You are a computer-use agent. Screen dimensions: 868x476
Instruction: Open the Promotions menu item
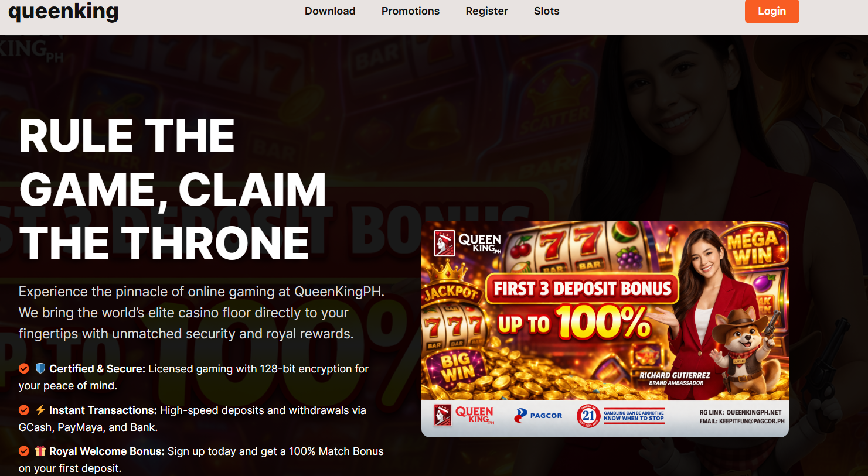pyautogui.click(x=410, y=11)
